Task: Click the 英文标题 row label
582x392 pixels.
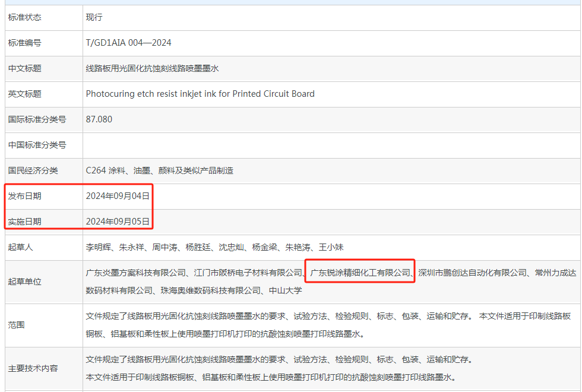Action: tap(21, 94)
